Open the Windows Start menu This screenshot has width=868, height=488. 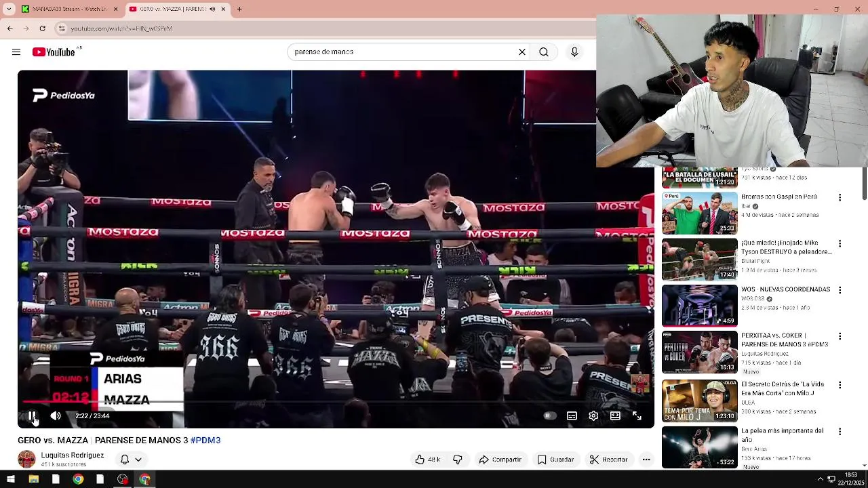11,479
